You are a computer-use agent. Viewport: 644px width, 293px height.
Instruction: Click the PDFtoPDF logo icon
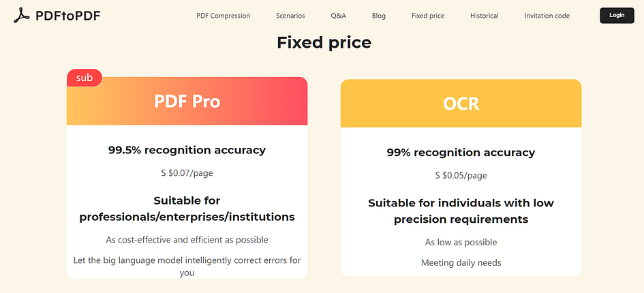click(x=23, y=15)
